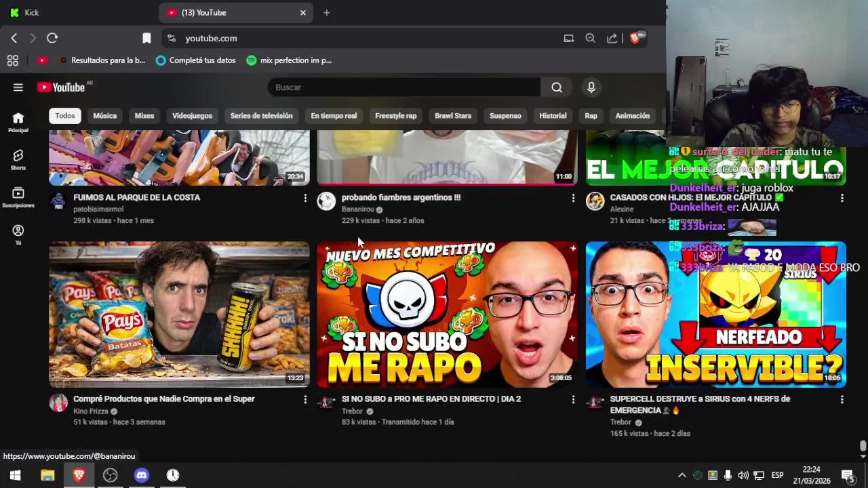Open Suscripciones in the sidebar
Screen dimensions: 868x488
tap(18, 197)
